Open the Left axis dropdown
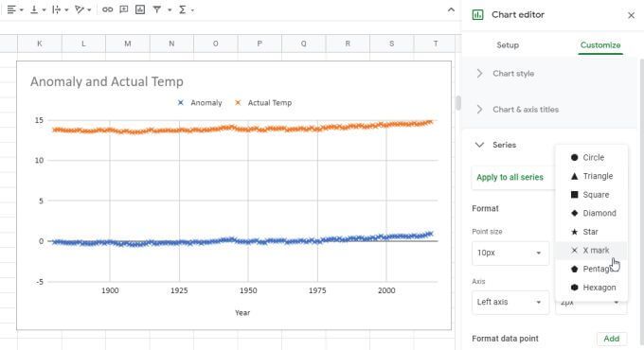The height and width of the screenshot is (350, 644). [510, 302]
